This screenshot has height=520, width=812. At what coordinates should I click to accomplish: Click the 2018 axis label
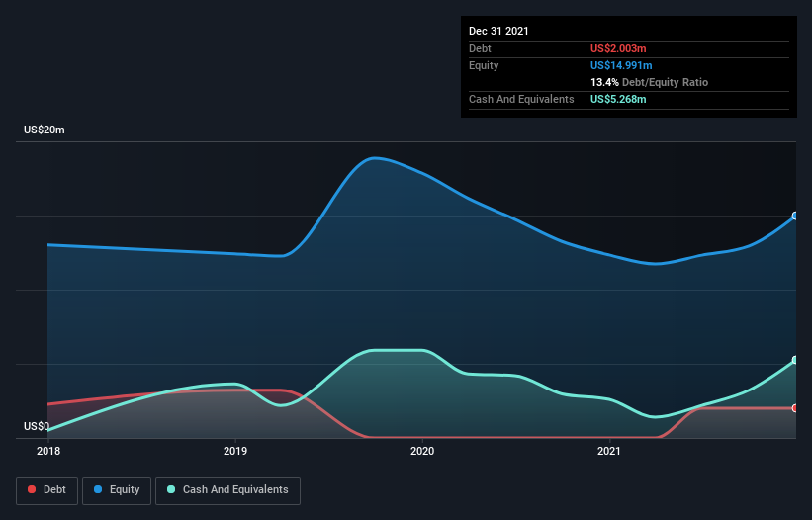tap(48, 451)
